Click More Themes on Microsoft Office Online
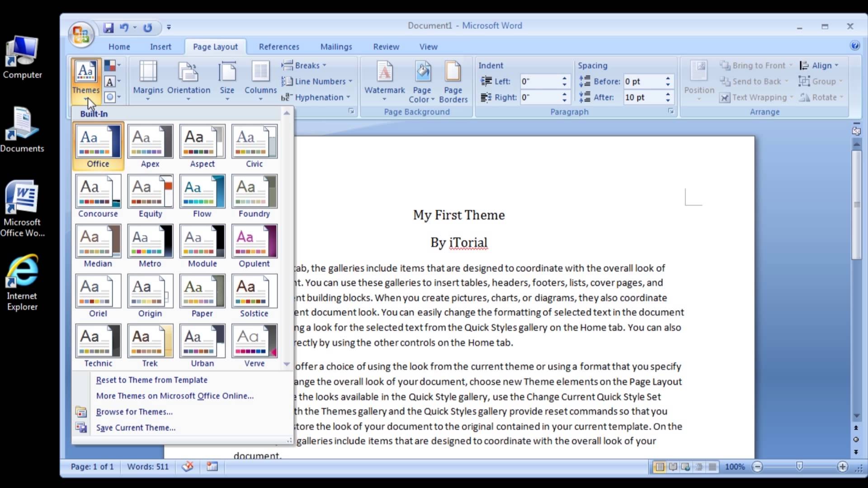 (175, 395)
